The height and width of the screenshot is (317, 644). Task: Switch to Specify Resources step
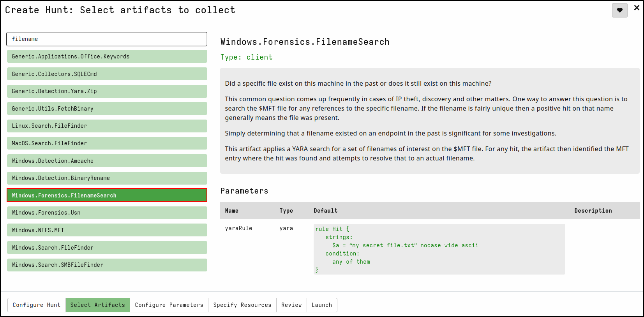point(242,305)
